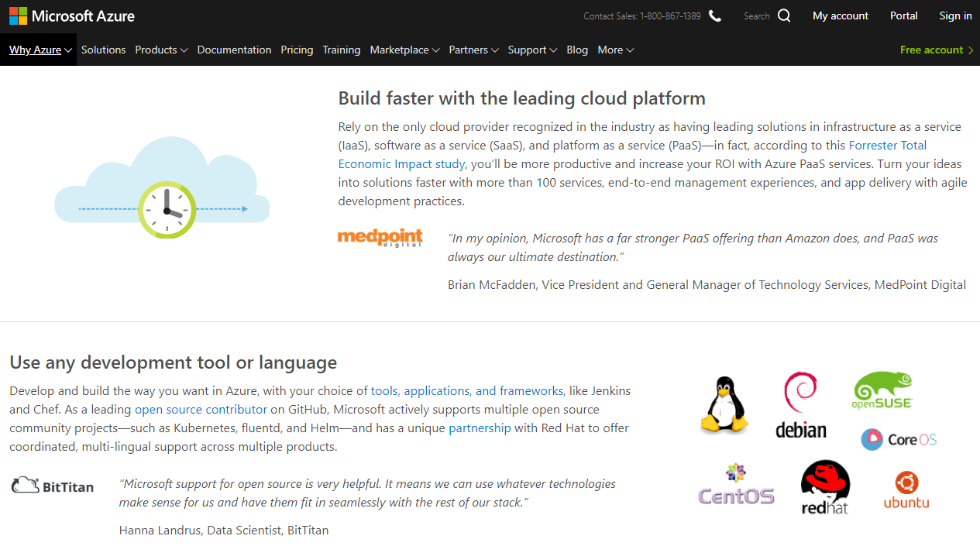Click the Linux penguin logo
Screen dimensions: 980x553
pos(725,405)
